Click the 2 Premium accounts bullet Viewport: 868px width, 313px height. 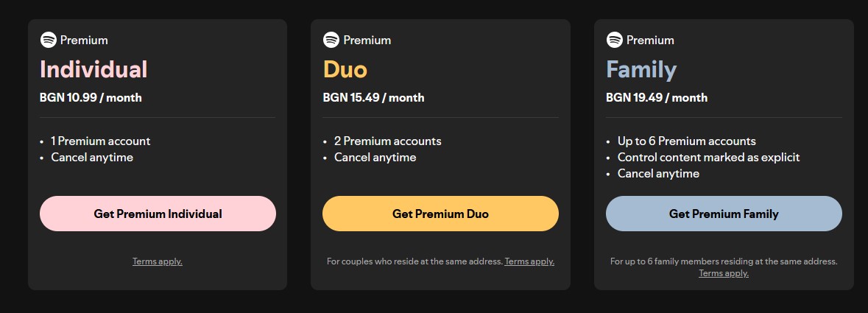(x=388, y=141)
